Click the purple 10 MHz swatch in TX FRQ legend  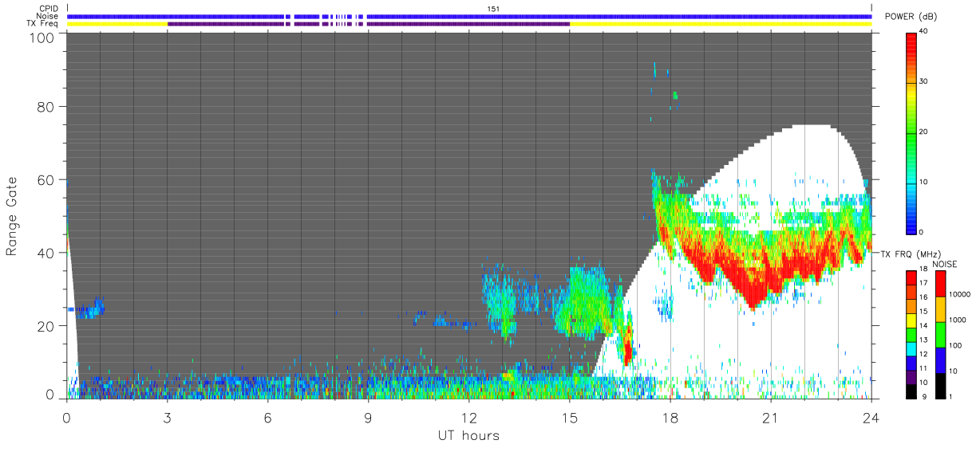[911, 375]
